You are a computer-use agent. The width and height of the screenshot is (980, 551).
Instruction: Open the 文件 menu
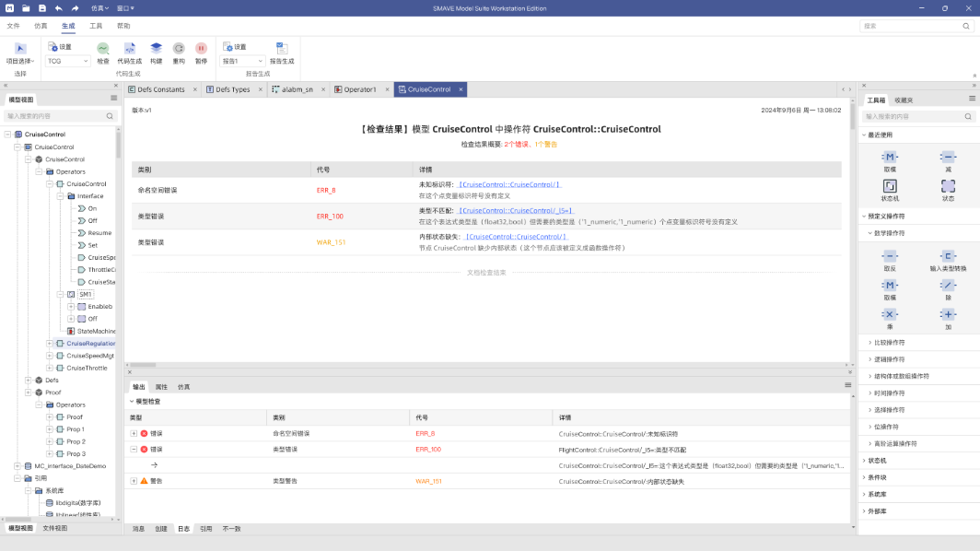pos(13,26)
